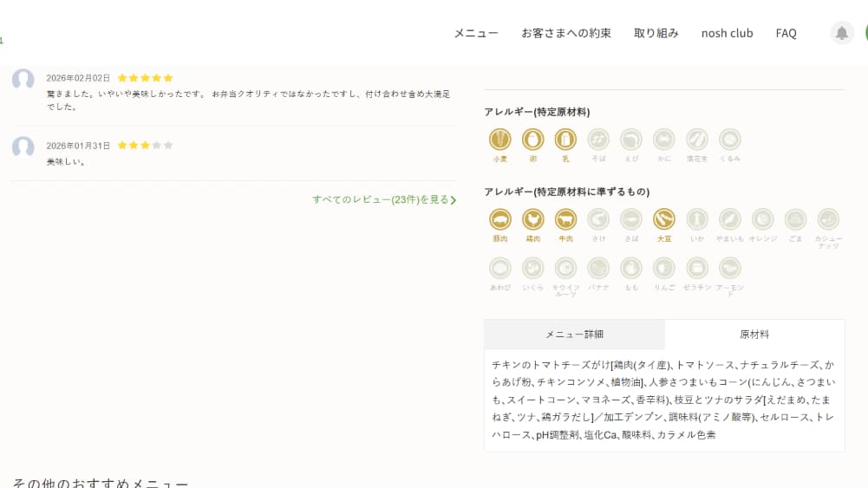Click the その他のおすすめメニュー heading
The width and height of the screenshot is (868, 488).
pyautogui.click(x=101, y=483)
